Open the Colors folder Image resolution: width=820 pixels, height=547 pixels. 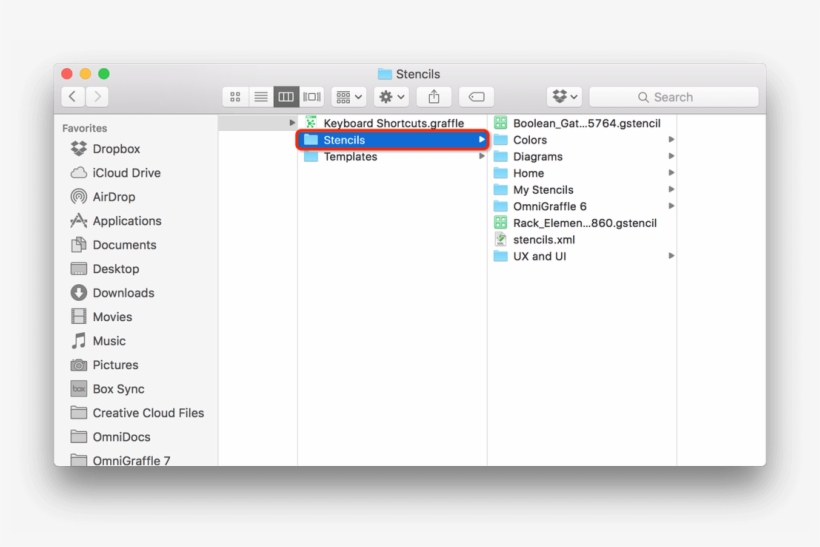[582, 140]
